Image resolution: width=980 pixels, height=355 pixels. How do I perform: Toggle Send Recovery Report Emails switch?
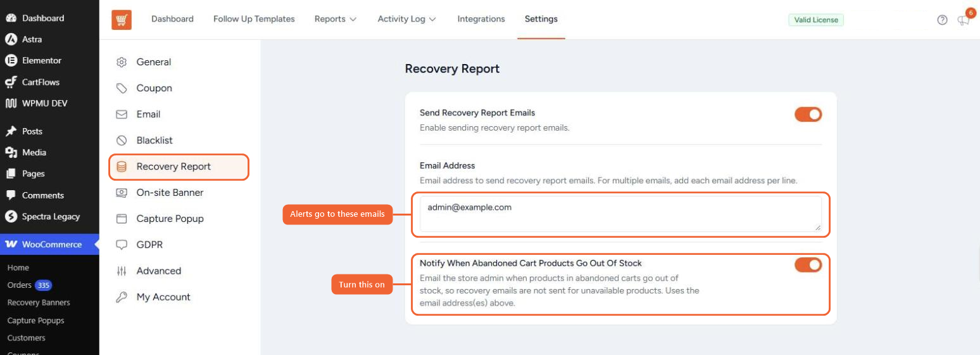pos(808,114)
